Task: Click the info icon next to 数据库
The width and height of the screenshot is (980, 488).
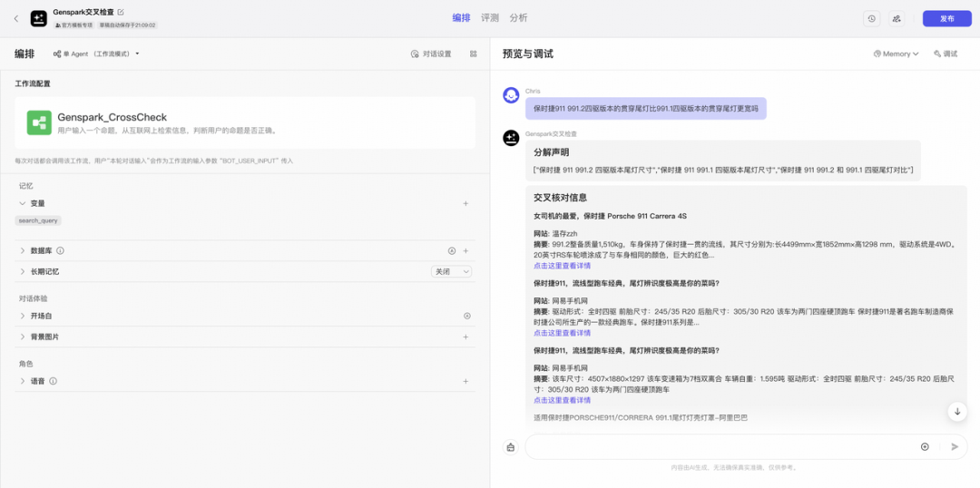Action: coord(61,250)
